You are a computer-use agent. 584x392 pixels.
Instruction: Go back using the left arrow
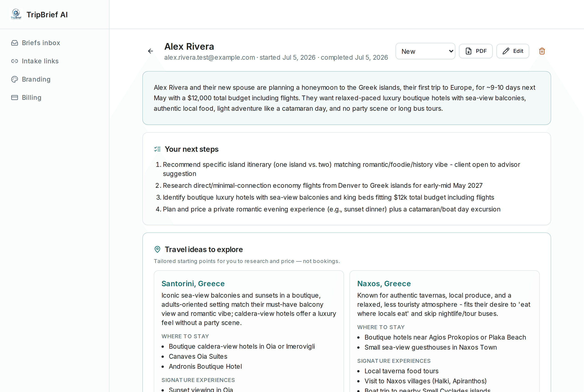[x=150, y=51]
